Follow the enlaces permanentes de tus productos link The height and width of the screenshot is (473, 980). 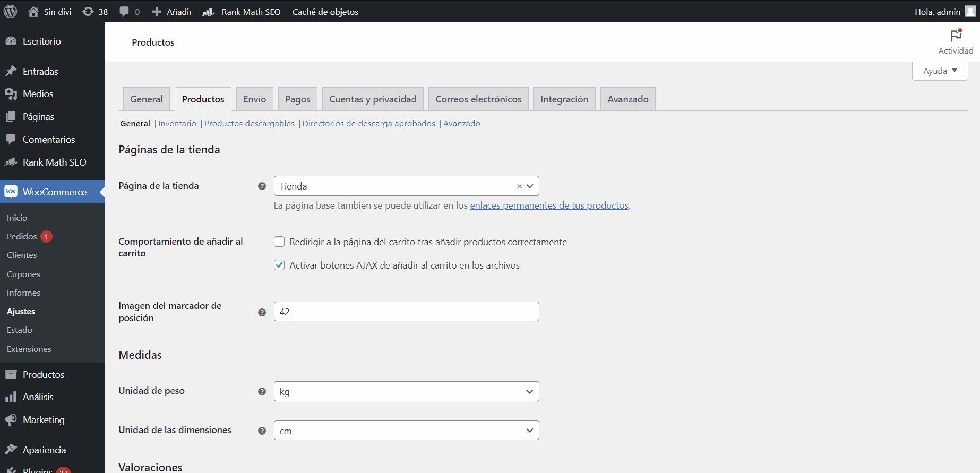pos(549,205)
